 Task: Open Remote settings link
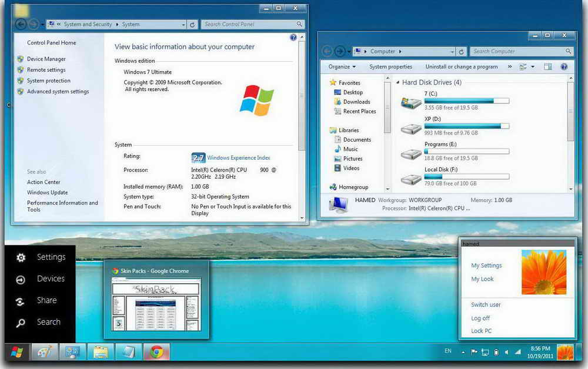click(x=46, y=70)
